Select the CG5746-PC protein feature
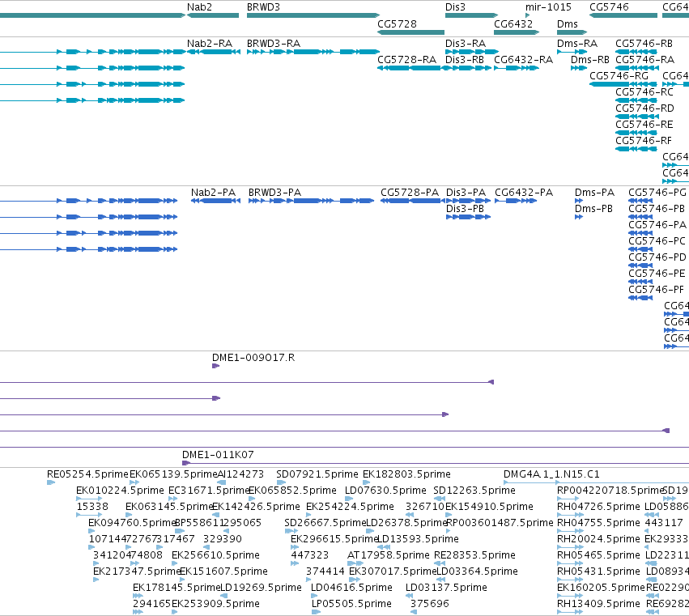Screen dimensions: 689x616 pos(640,249)
